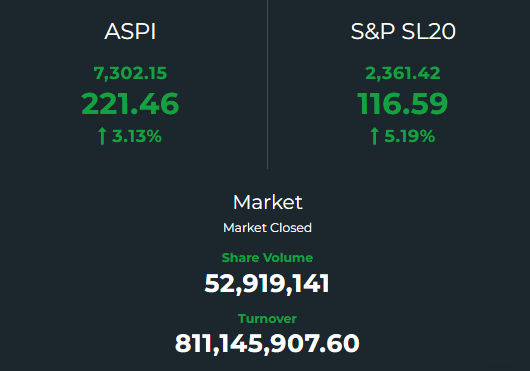
Task: Click the S&P SL20 up arrow icon
Action: (374, 136)
